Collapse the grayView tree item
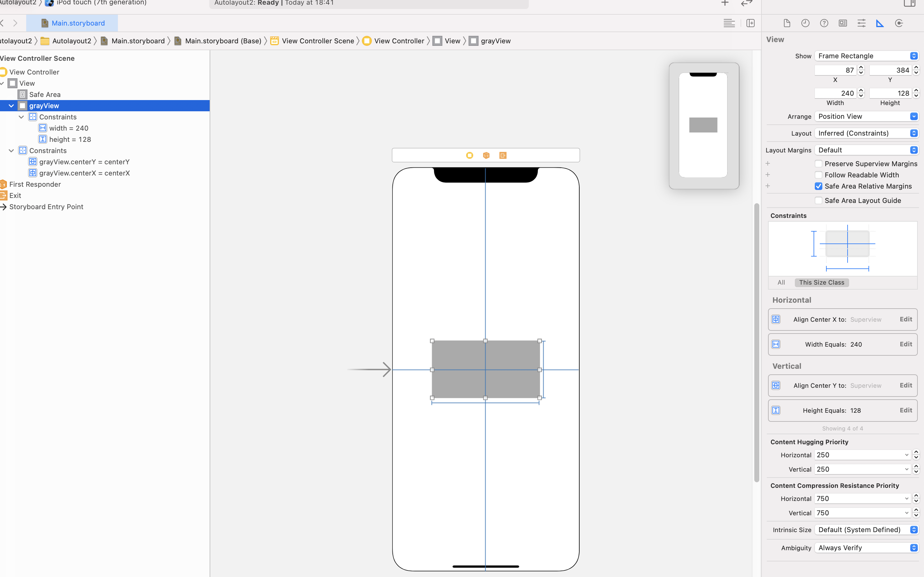This screenshot has height=577, width=924. pos(11,106)
